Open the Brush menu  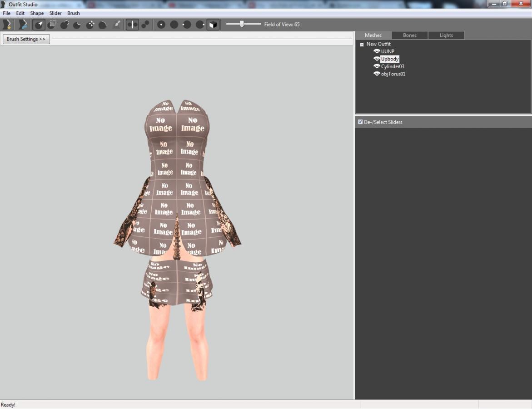coord(73,13)
